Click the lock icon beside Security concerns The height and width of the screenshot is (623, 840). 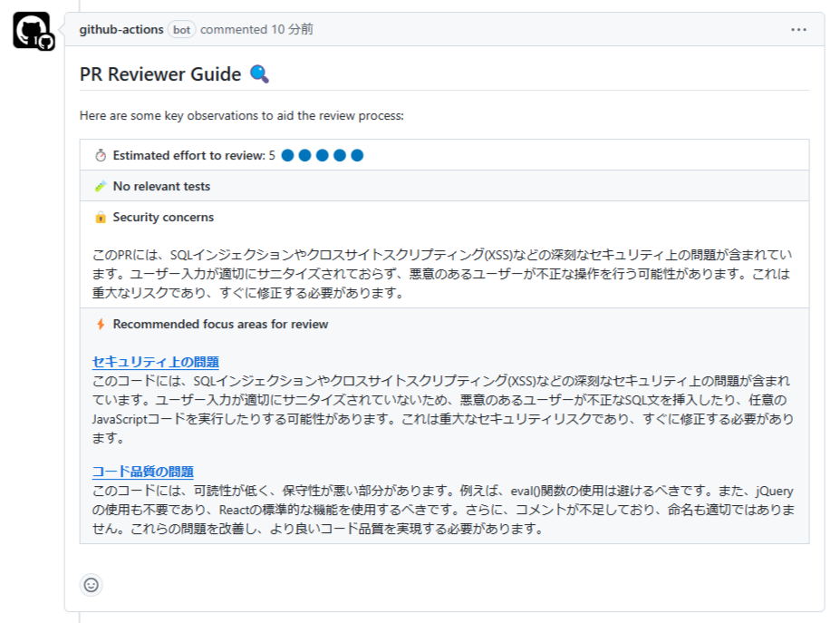(101, 218)
